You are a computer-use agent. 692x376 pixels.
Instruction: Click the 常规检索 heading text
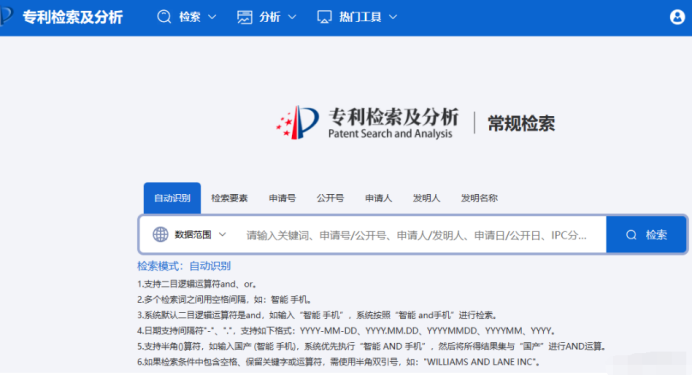click(521, 123)
